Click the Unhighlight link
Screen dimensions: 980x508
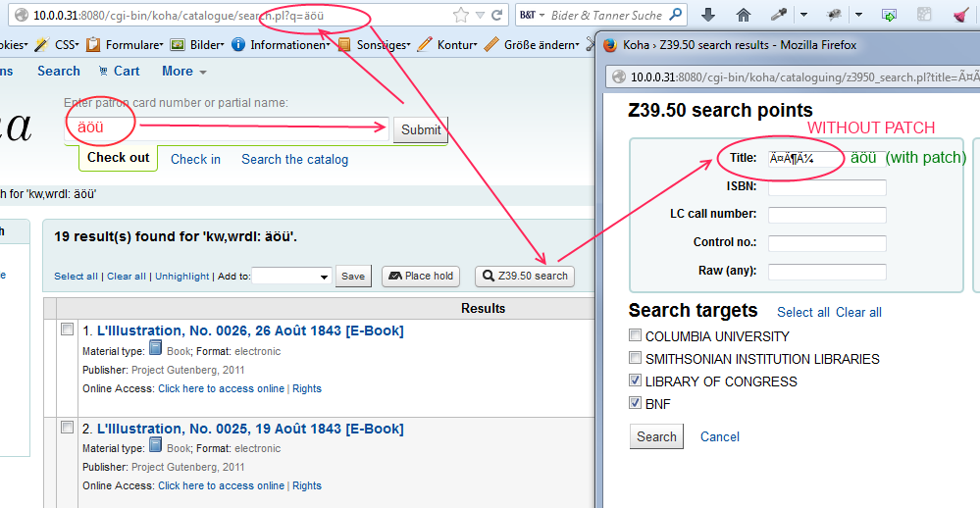click(181, 277)
